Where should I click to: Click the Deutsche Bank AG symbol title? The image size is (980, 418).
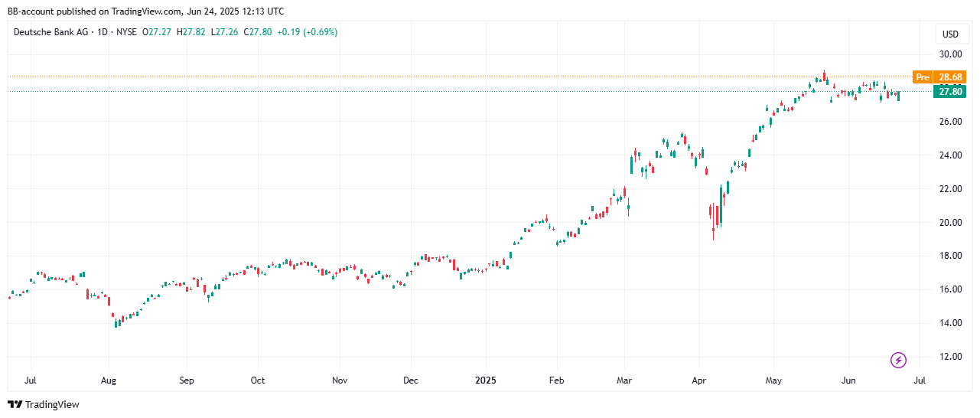(50, 32)
